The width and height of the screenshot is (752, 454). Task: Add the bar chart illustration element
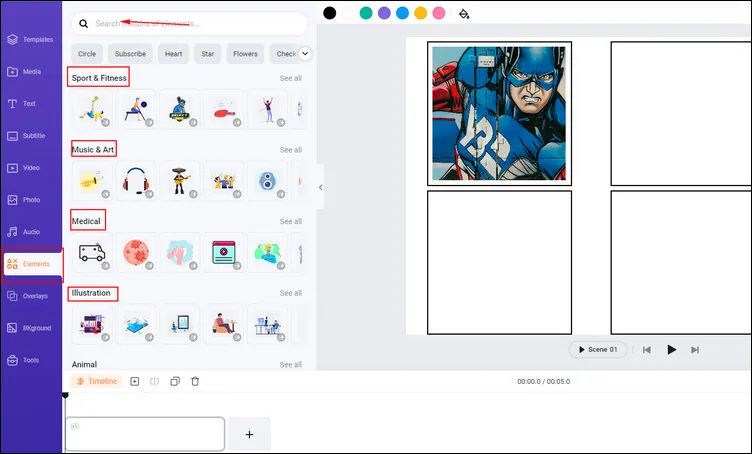coord(93,324)
